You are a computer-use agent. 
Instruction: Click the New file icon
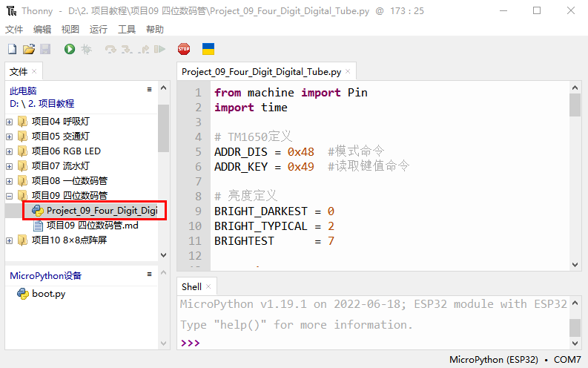tap(12, 49)
